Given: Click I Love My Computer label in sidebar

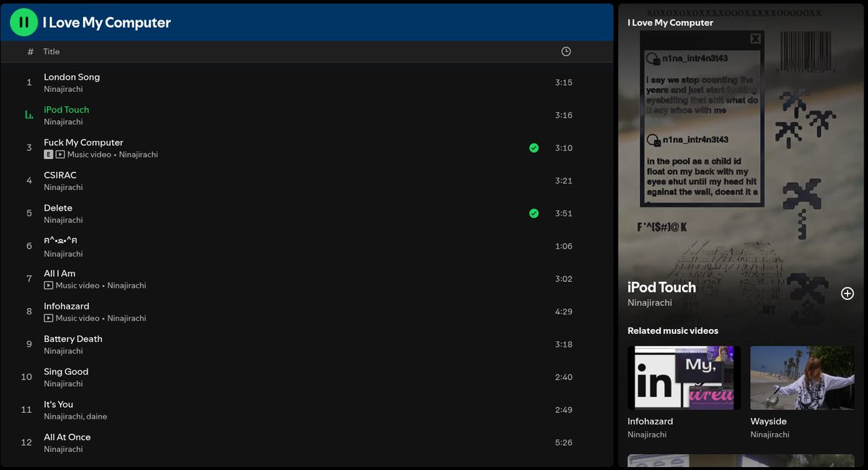Looking at the screenshot, I should 671,22.
